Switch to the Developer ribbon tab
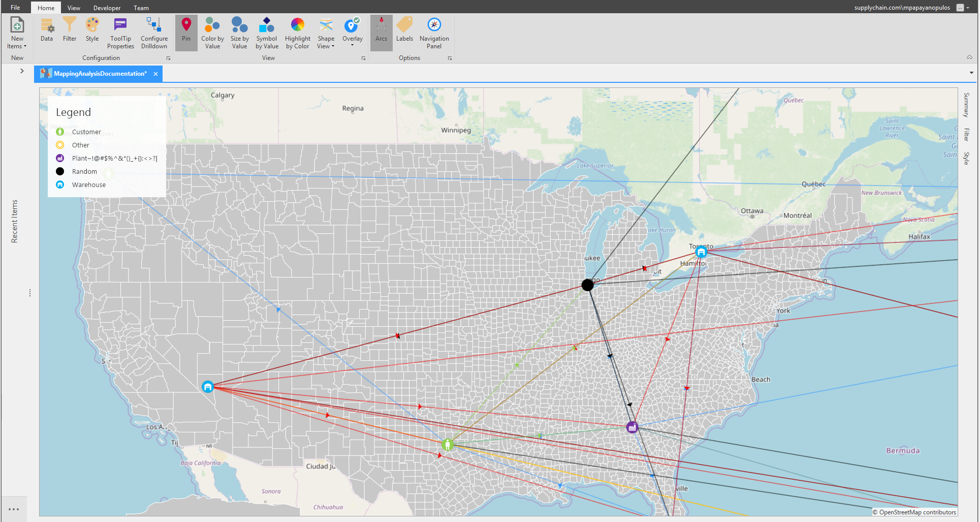Screen dimensions: 980x522 click(107, 8)
